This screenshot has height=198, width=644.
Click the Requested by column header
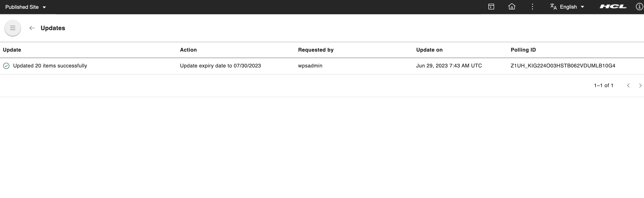click(x=315, y=50)
